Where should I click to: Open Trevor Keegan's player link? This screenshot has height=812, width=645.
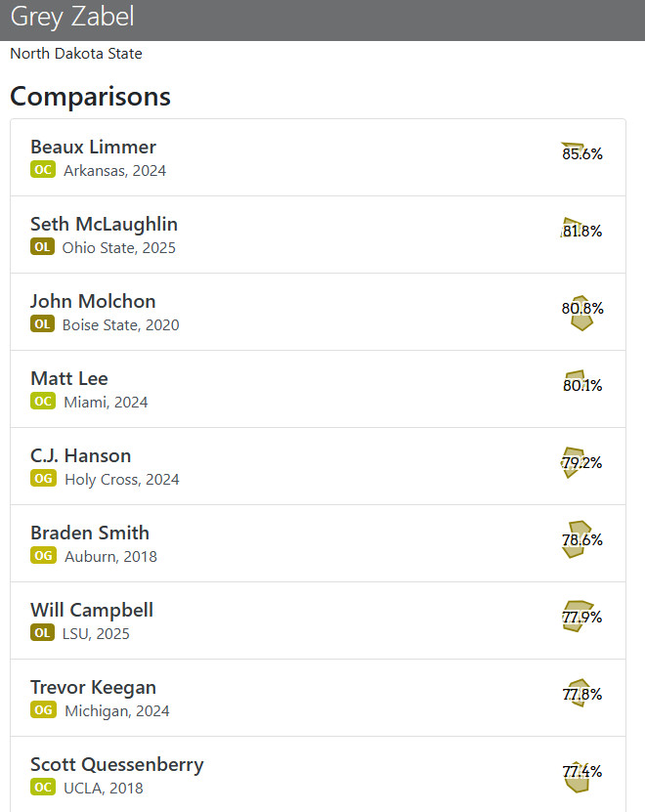(x=93, y=687)
